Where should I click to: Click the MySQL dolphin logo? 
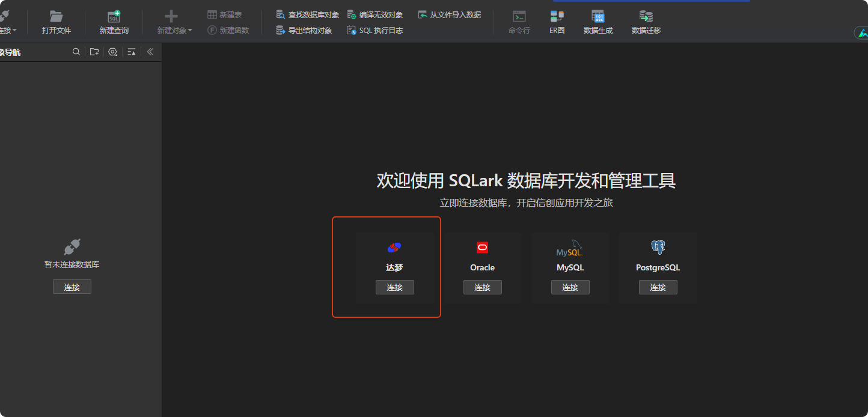click(x=570, y=248)
